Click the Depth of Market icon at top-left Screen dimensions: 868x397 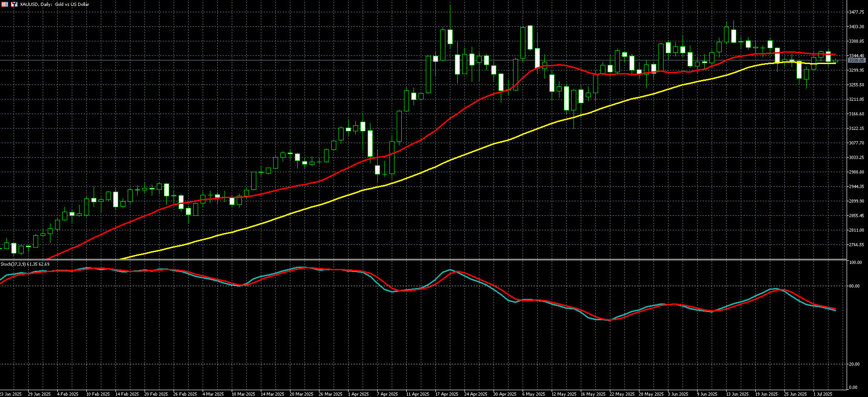(4, 4)
